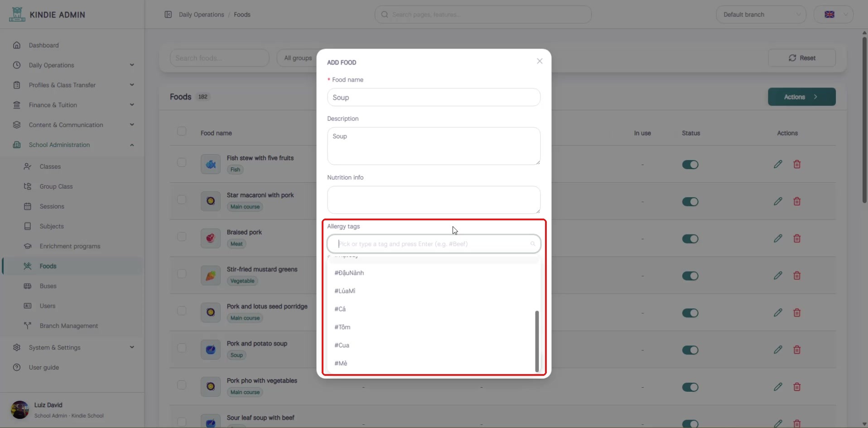Click the Allergy tags input
Viewport: 868px width, 428px height.
[434, 244]
